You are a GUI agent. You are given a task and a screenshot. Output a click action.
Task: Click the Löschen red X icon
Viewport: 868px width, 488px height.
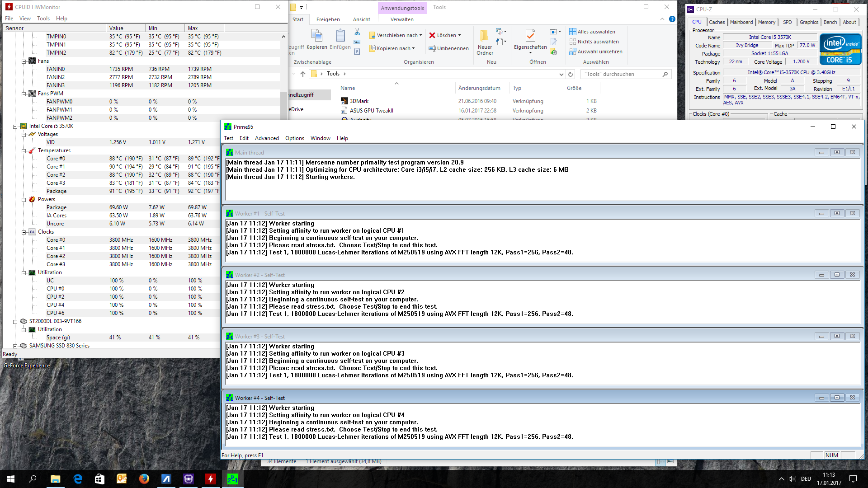tap(432, 35)
